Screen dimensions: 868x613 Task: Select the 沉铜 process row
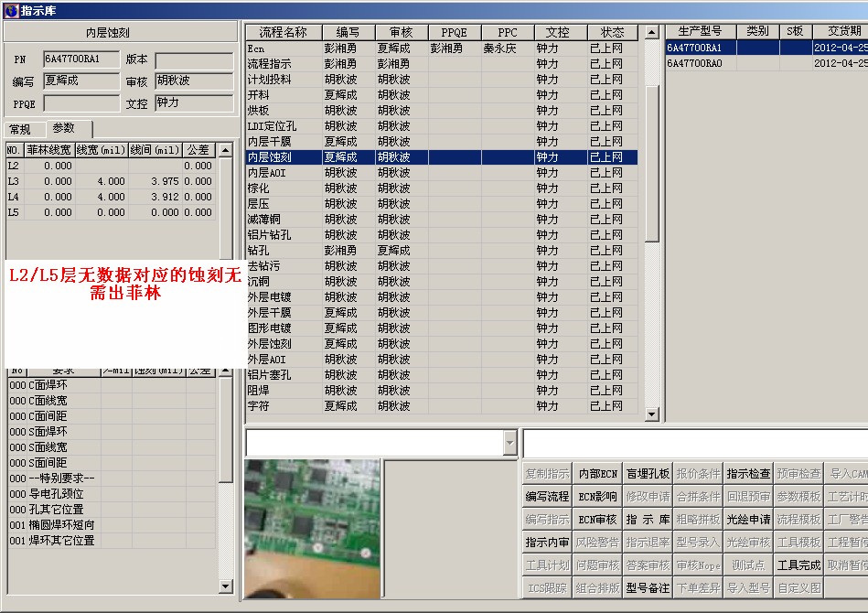point(442,282)
